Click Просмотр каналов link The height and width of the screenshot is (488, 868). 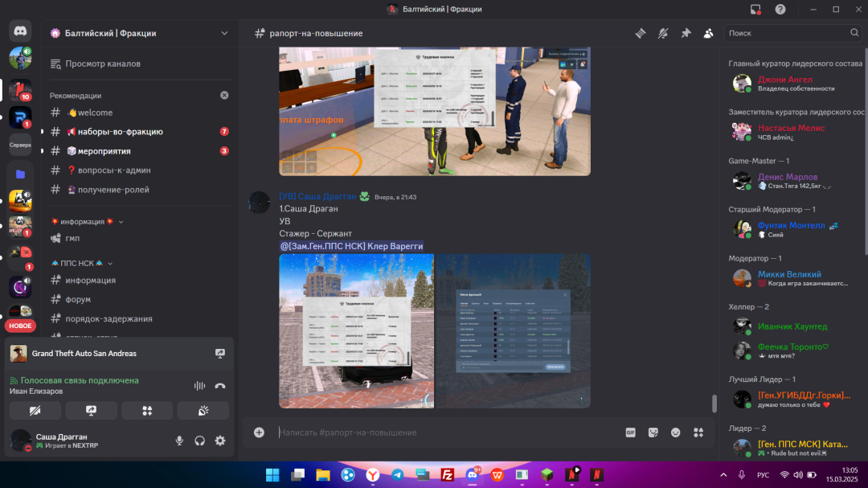(103, 64)
